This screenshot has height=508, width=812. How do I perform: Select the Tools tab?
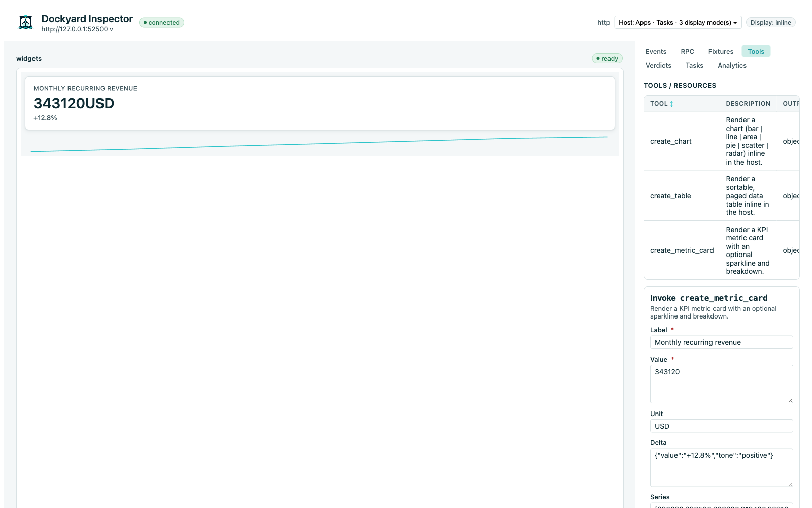(756, 51)
